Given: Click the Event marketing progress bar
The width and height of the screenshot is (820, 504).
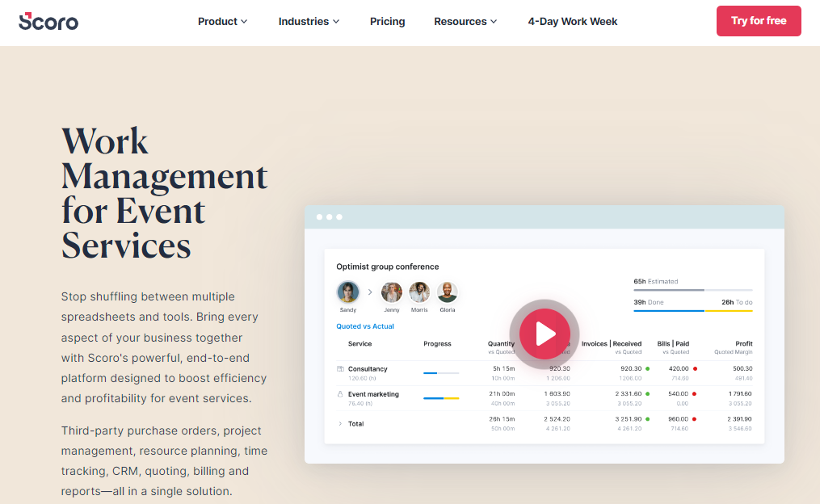Looking at the screenshot, I should [441, 398].
